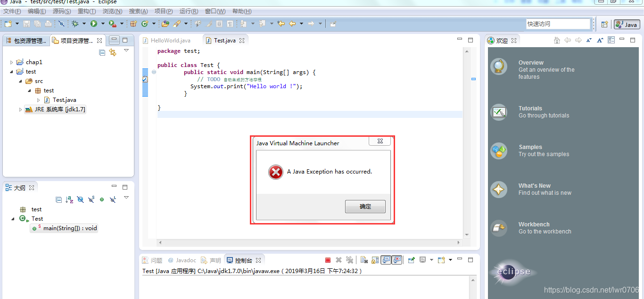Open Samples link in Welcome panel
This screenshot has height=299, width=644.
point(530,147)
